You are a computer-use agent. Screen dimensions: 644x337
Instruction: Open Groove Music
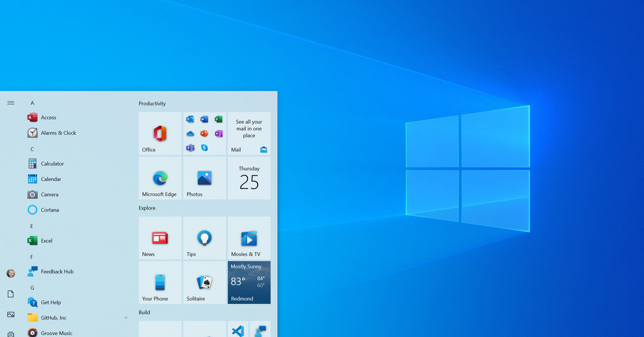(x=57, y=333)
